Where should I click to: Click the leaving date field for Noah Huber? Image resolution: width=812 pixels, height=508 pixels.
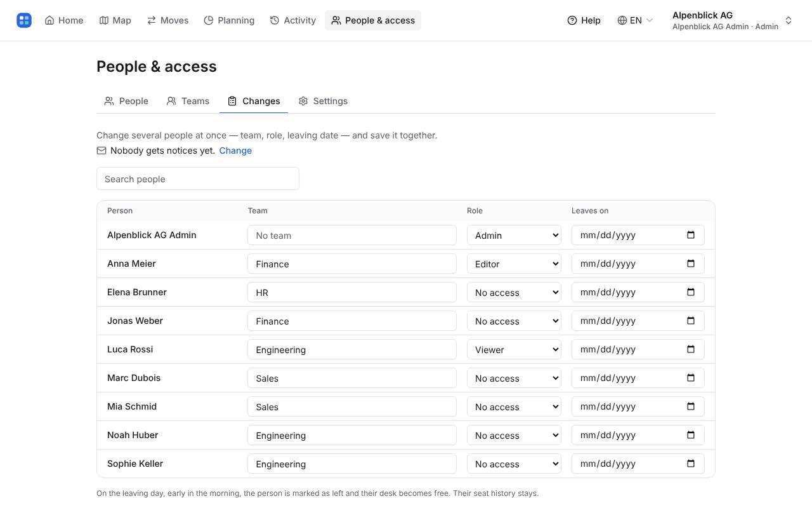pyautogui.click(x=638, y=435)
